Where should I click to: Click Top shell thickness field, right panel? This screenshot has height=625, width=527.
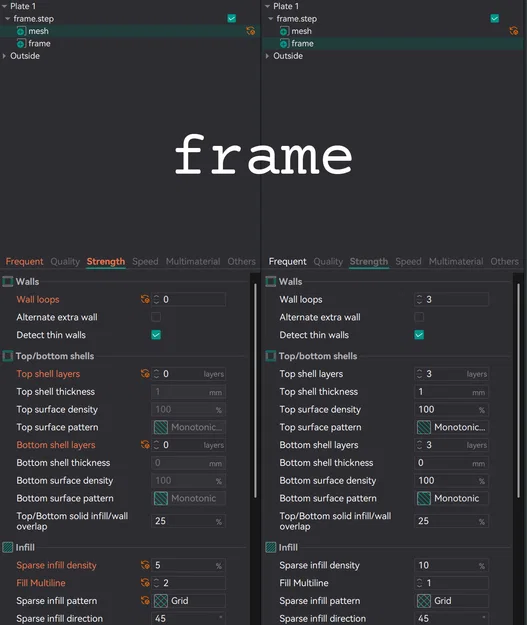(452, 392)
